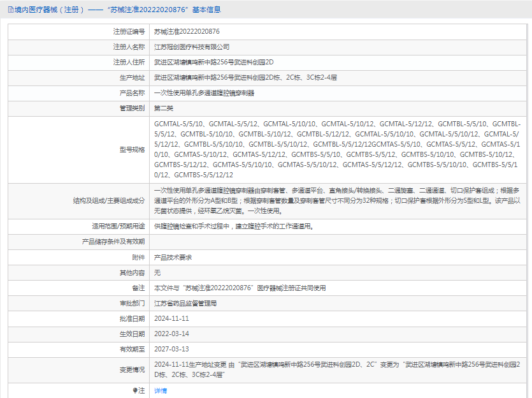The height and width of the screenshot is (398, 532).
Task: Click the 管理类别 label
Action: (132, 108)
